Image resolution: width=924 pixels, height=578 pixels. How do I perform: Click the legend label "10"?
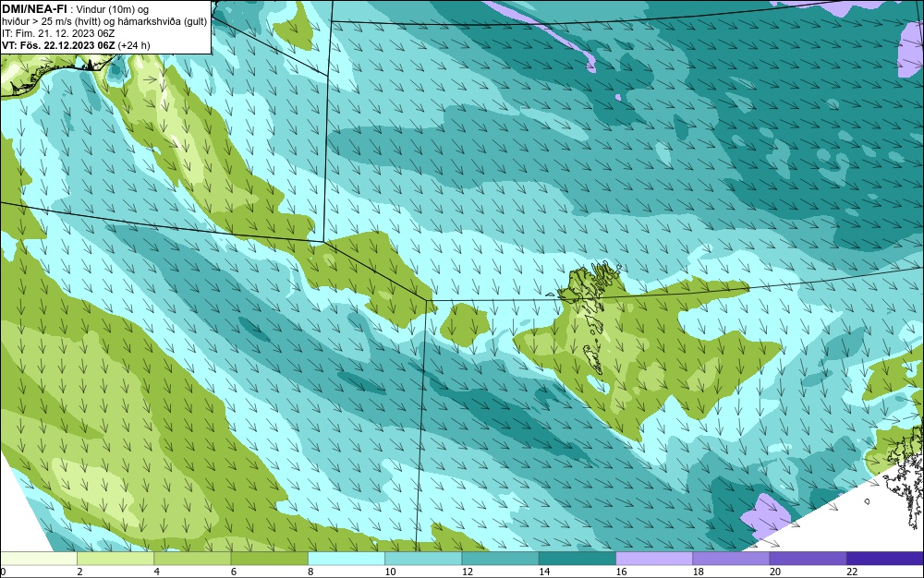point(390,572)
